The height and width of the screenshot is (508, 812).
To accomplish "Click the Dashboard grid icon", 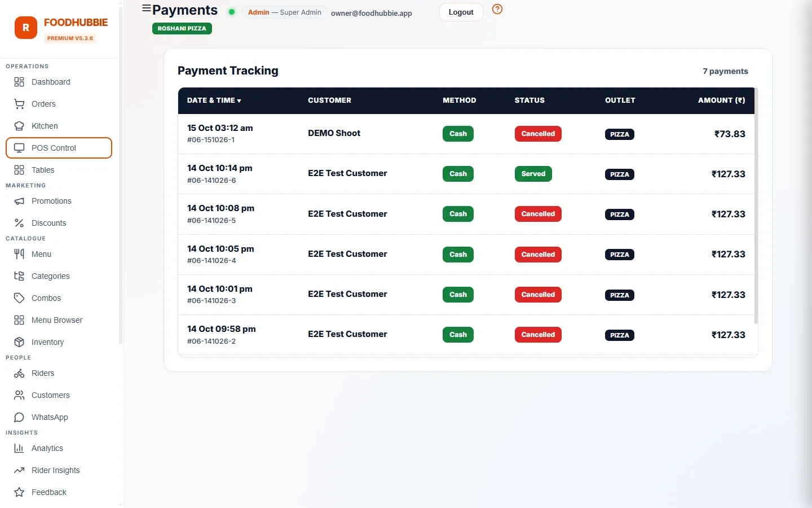I will (19, 82).
